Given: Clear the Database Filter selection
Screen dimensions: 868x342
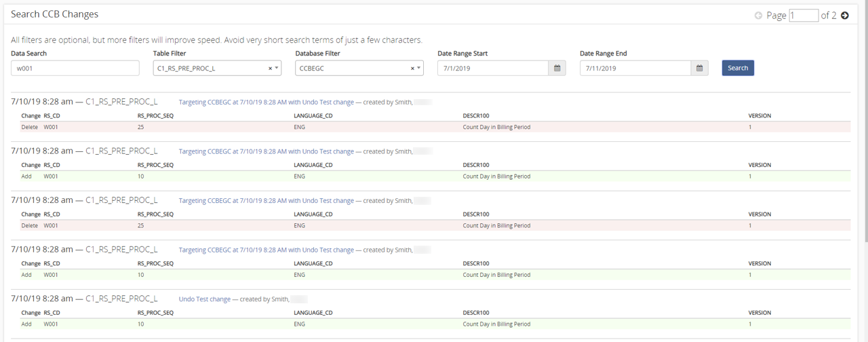Looking at the screenshot, I should click(x=412, y=68).
